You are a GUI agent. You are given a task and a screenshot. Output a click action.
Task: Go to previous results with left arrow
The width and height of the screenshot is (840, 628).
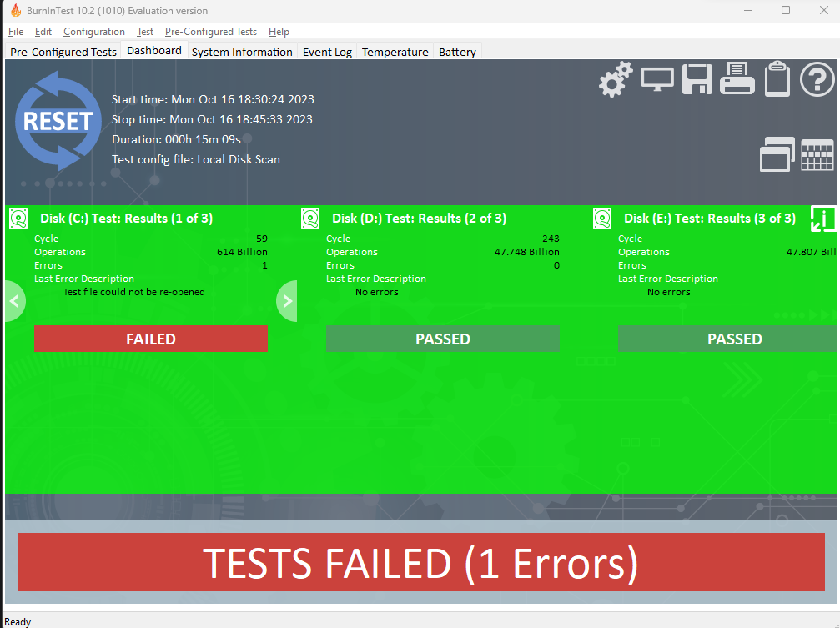pos(15,301)
